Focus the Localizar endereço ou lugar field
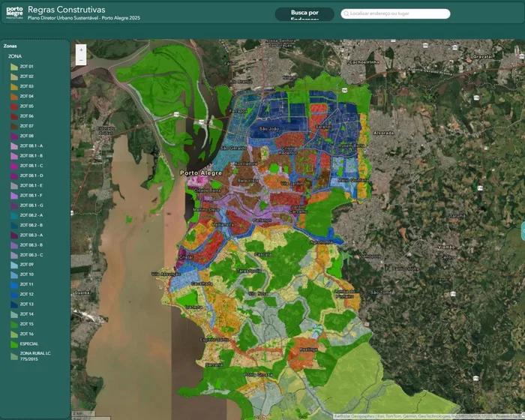This screenshot has height=420, width=525. point(395,13)
